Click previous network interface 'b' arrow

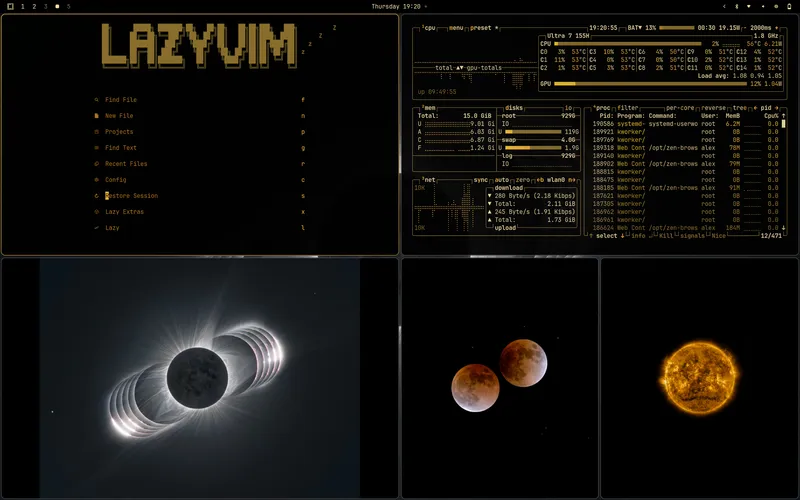click(x=540, y=180)
